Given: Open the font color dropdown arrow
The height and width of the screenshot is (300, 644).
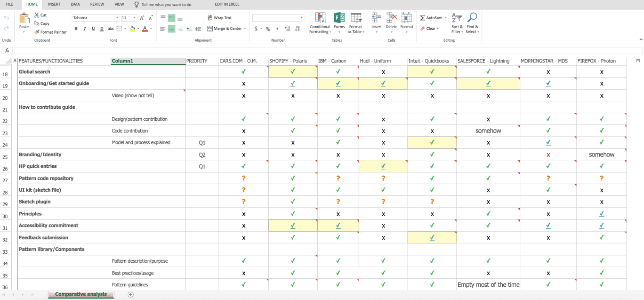Looking at the screenshot, I should pos(151,29).
